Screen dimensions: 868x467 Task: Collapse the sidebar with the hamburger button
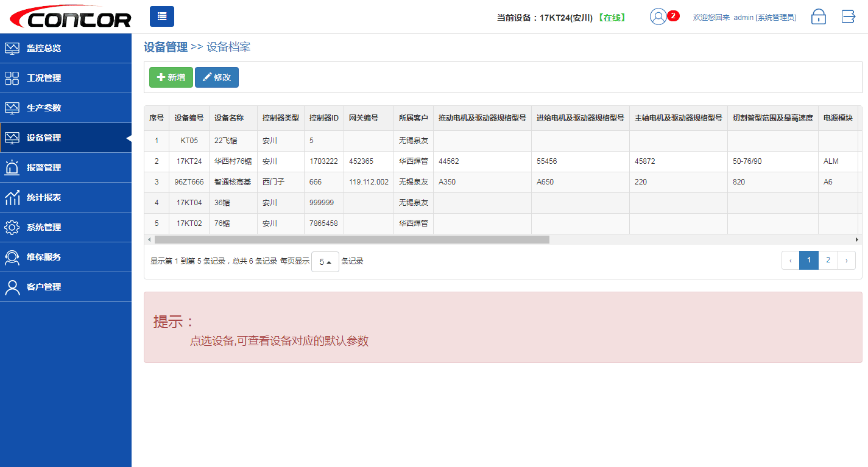tap(161, 16)
